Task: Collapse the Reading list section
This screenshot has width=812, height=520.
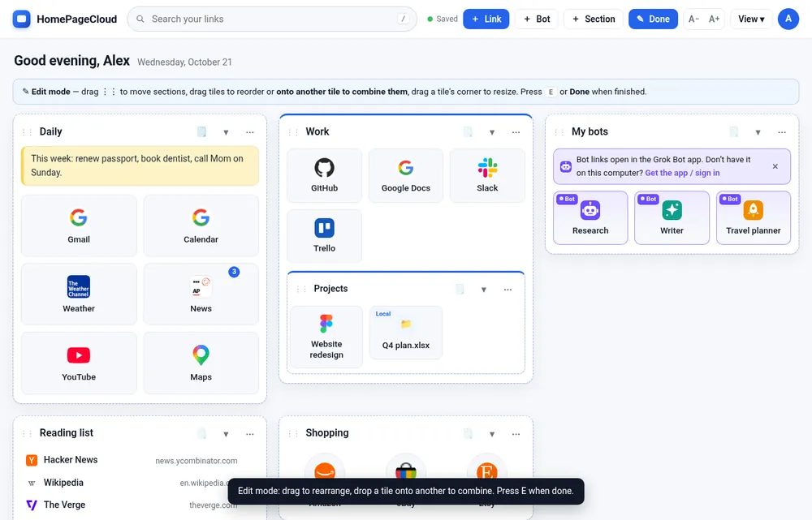Action: point(226,434)
